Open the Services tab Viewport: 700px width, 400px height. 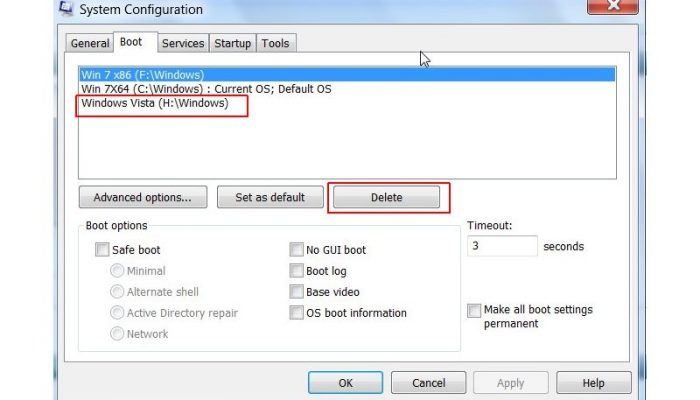coord(183,43)
